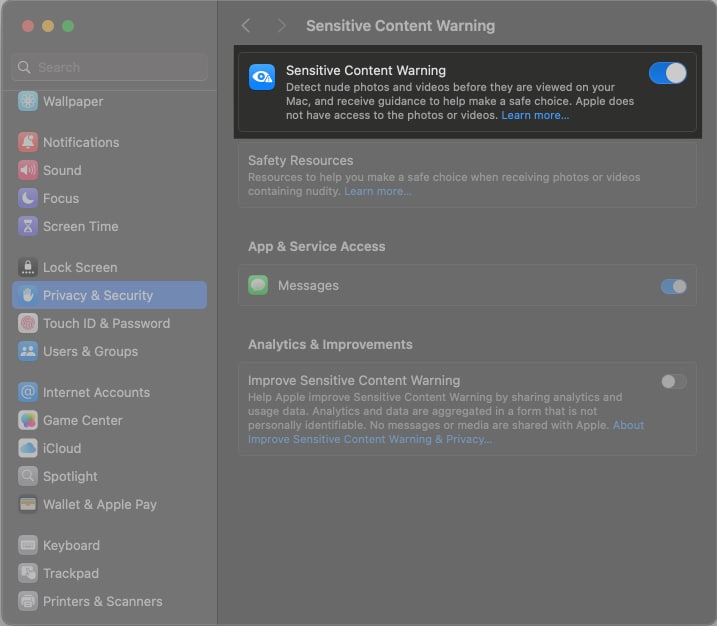This screenshot has width=717, height=626.
Task: Select Sound in the sidebar
Action: coord(109,170)
